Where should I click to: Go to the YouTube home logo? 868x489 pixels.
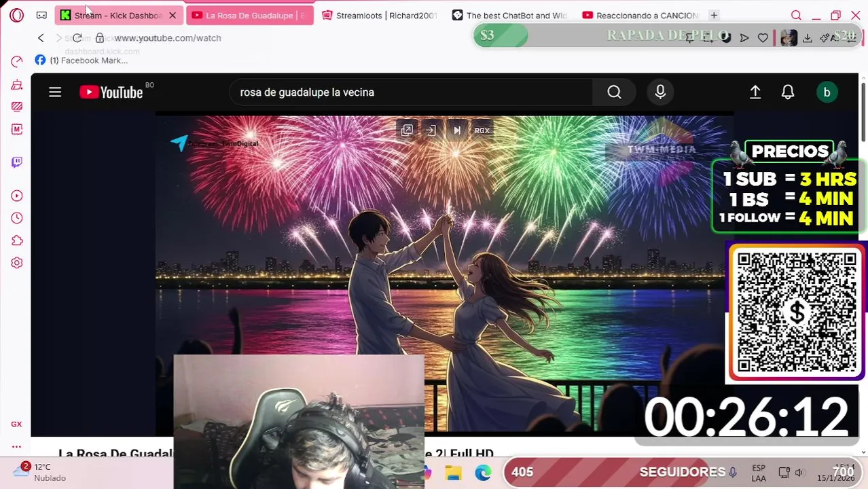click(x=111, y=92)
